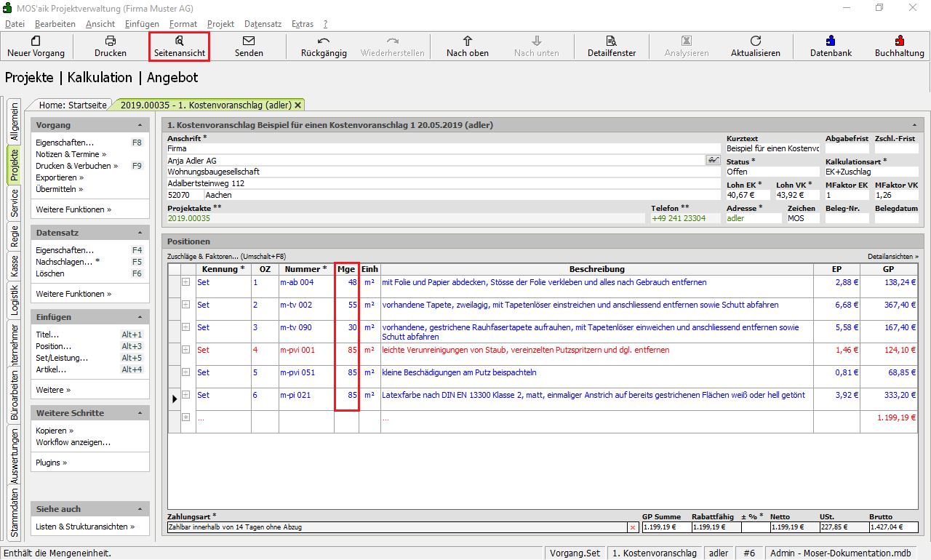Click the Drucken printer icon
Viewport: 931px width, 560px height.
[110, 41]
